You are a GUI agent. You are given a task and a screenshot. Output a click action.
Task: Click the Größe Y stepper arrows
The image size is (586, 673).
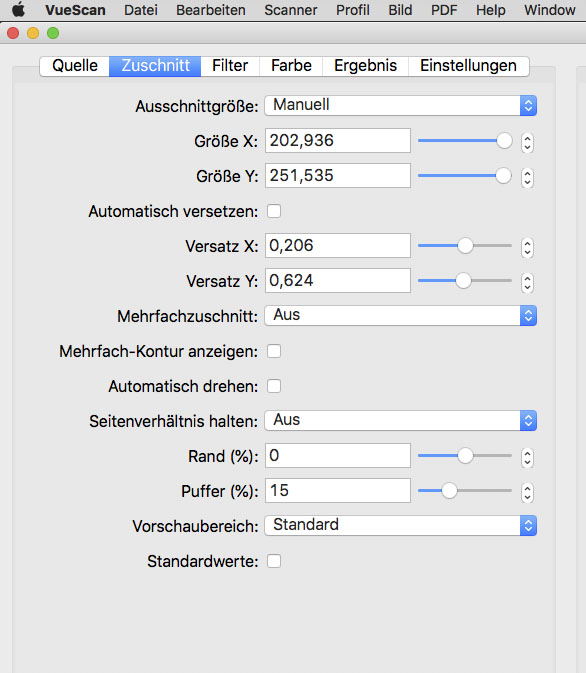[x=527, y=178]
